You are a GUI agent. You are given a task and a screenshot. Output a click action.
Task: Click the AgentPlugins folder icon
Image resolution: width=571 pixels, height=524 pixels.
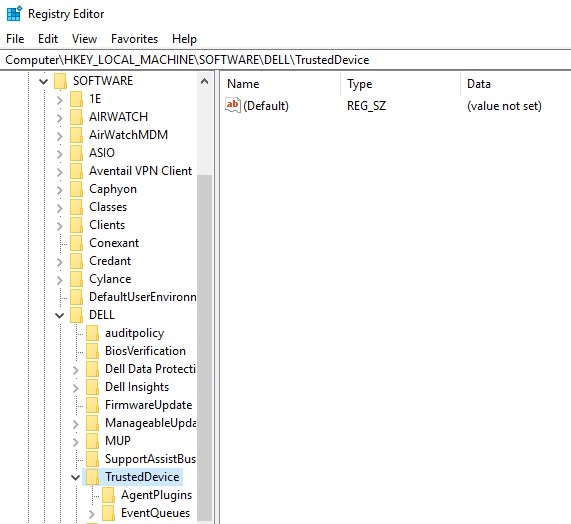(x=109, y=495)
